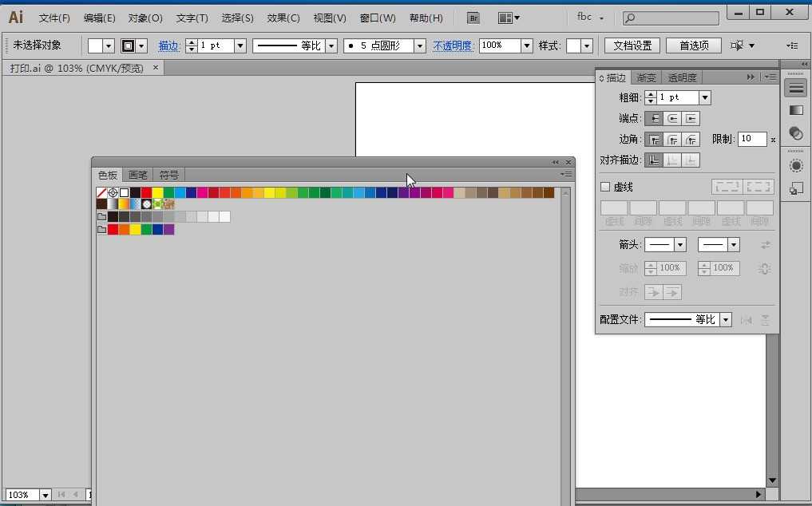The image size is (812, 506).
Task: Click the Stroke panel icon in dock
Action: tap(796, 89)
